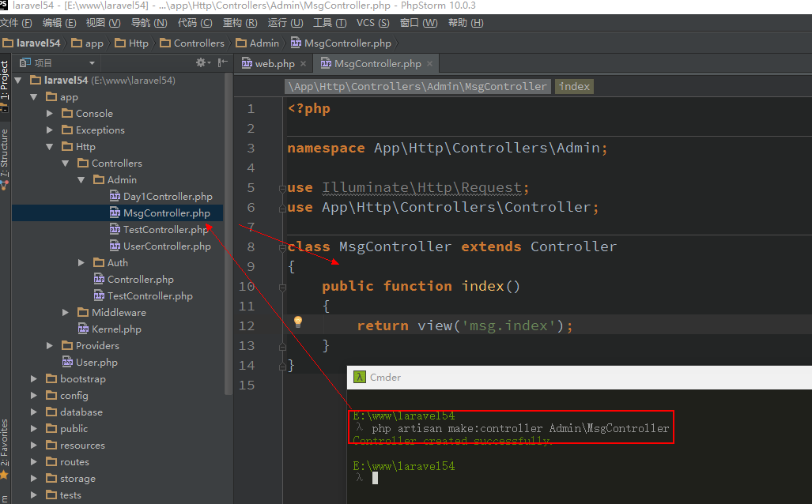The height and width of the screenshot is (504, 812).
Task: Open the project panel settings gear
Action: (x=201, y=63)
